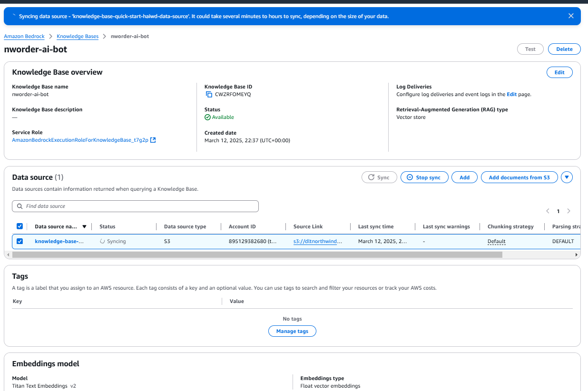Click the Add data source button
The width and height of the screenshot is (588, 391).
(464, 177)
